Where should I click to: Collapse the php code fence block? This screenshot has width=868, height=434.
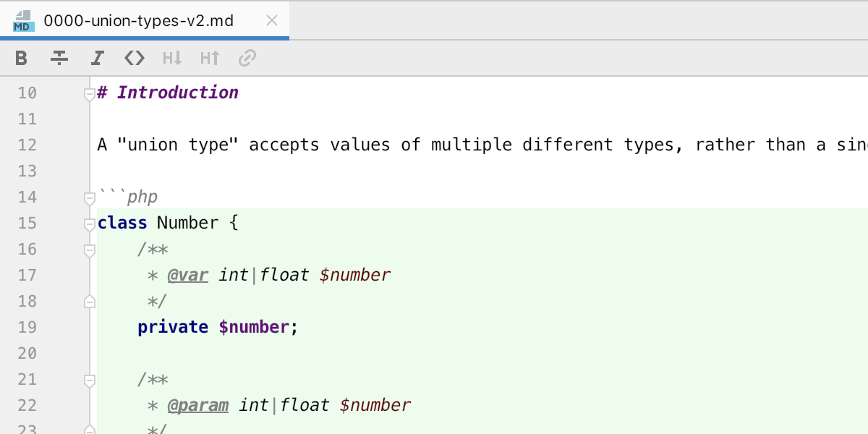[x=88, y=197]
